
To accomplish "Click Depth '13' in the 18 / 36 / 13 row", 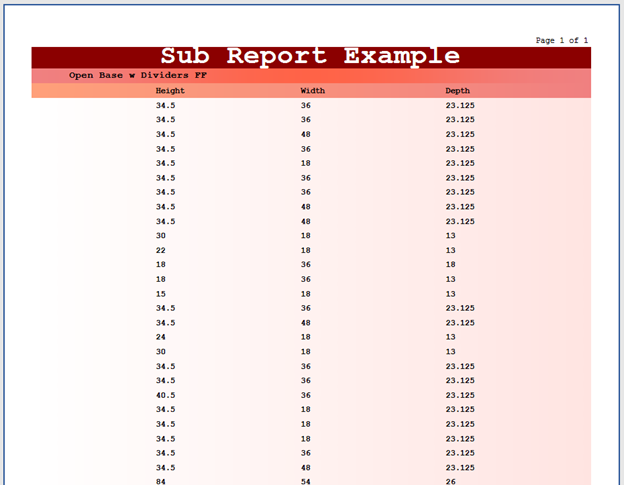I will point(450,279).
